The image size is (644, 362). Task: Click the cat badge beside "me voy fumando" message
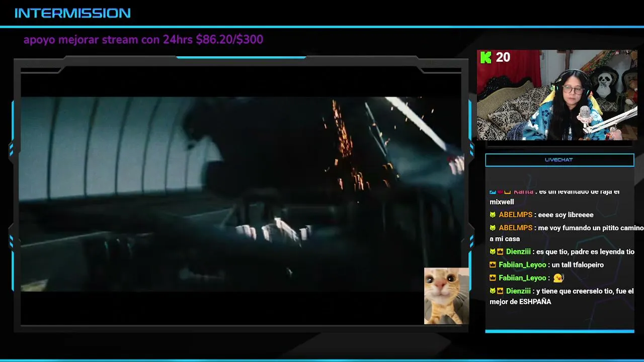(493, 228)
